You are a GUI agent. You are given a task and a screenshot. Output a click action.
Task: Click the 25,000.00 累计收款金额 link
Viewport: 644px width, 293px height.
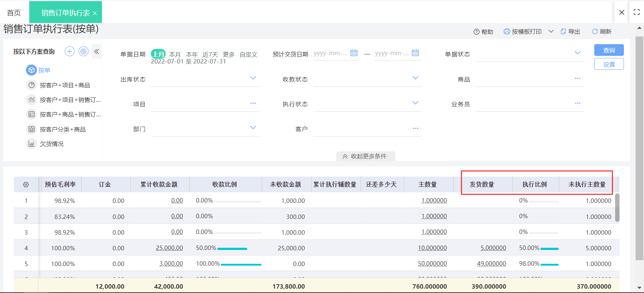(169, 248)
